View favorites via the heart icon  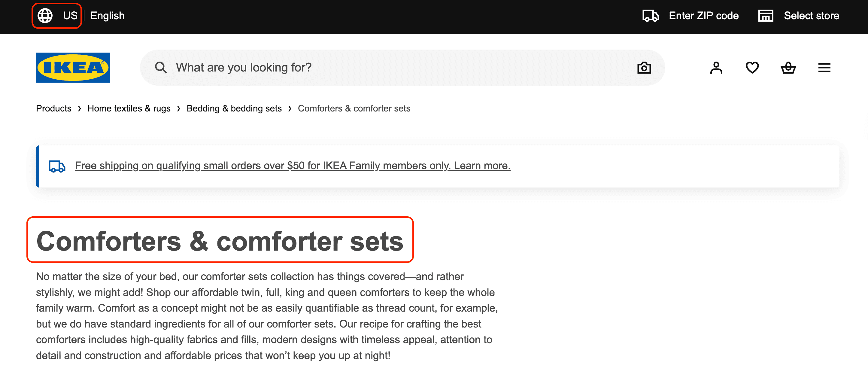tap(752, 67)
